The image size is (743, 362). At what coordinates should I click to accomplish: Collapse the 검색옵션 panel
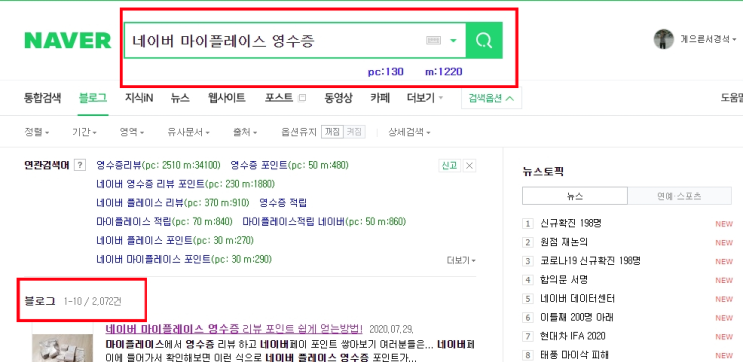tap(491, 99)
